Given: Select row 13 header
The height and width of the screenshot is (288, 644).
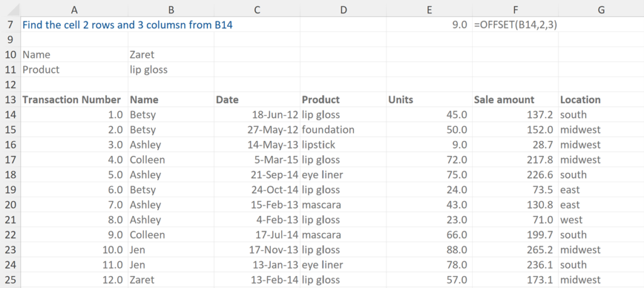Looking at the screenshot, I should pyautogui.click(x=10, y=99).
